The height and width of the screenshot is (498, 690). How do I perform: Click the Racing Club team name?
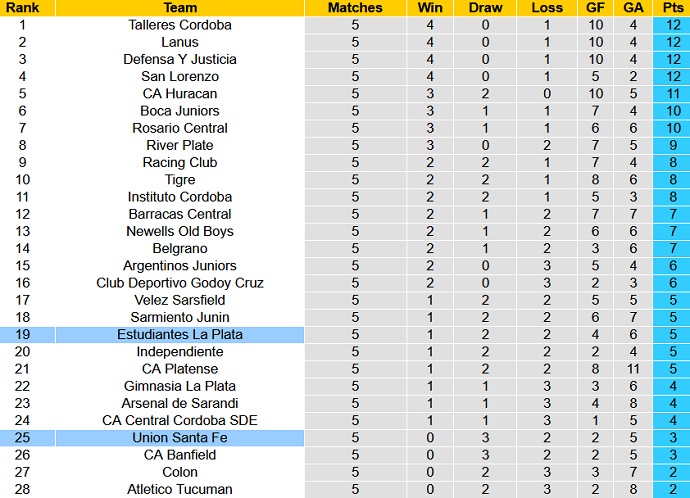click(x=180, y=162)
